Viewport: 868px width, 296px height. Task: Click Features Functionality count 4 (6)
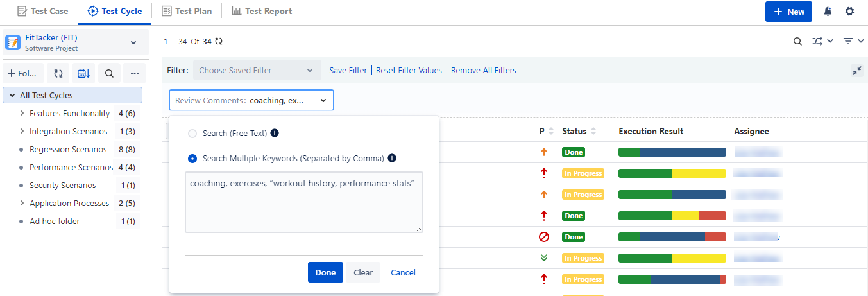coord(127,113)
